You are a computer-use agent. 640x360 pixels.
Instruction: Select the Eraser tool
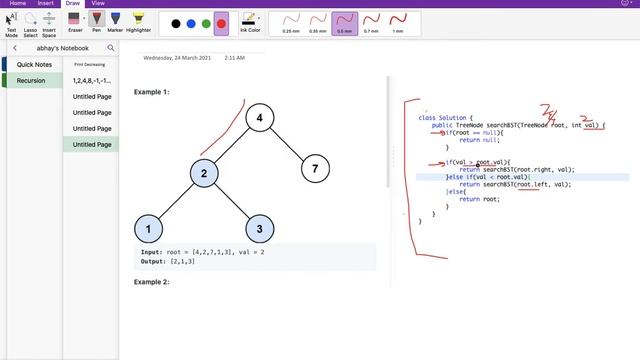(75, 22)
